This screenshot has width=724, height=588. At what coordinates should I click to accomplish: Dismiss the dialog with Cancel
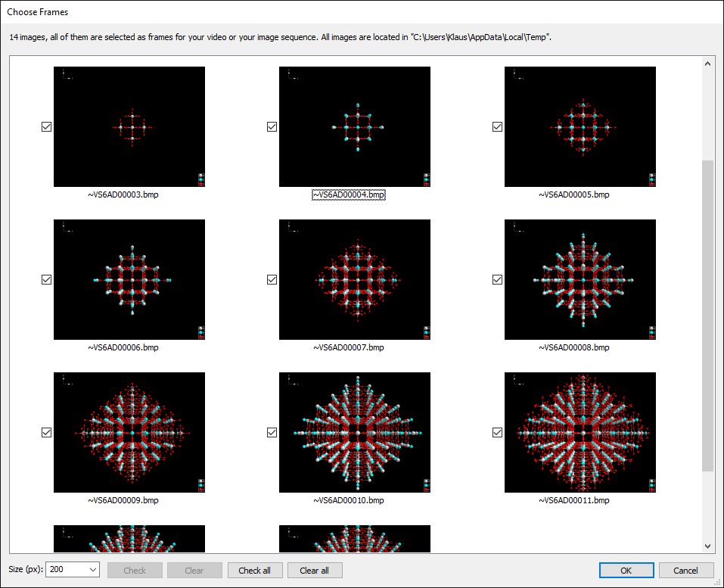685,570
